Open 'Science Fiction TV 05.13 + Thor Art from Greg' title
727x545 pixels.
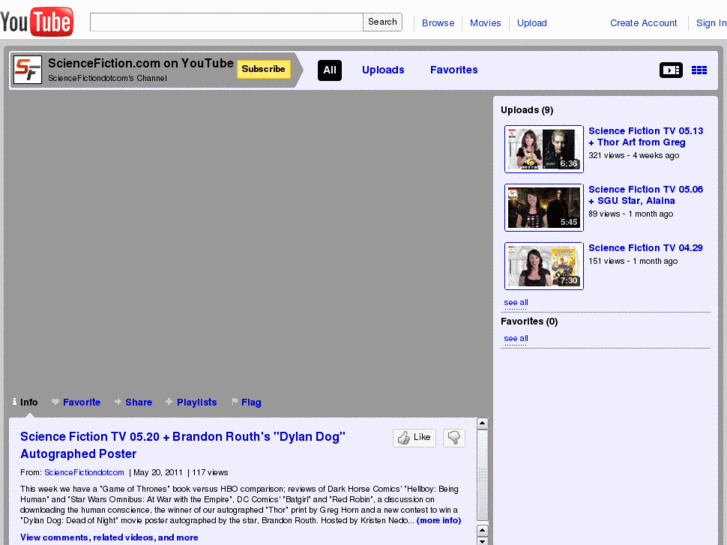click(645, 136)
